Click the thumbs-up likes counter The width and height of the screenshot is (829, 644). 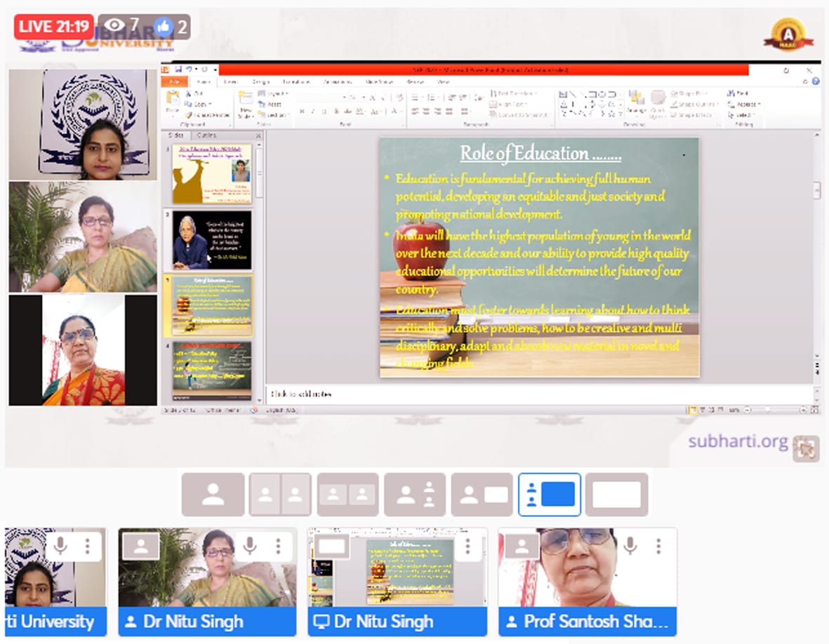point(171,26)
